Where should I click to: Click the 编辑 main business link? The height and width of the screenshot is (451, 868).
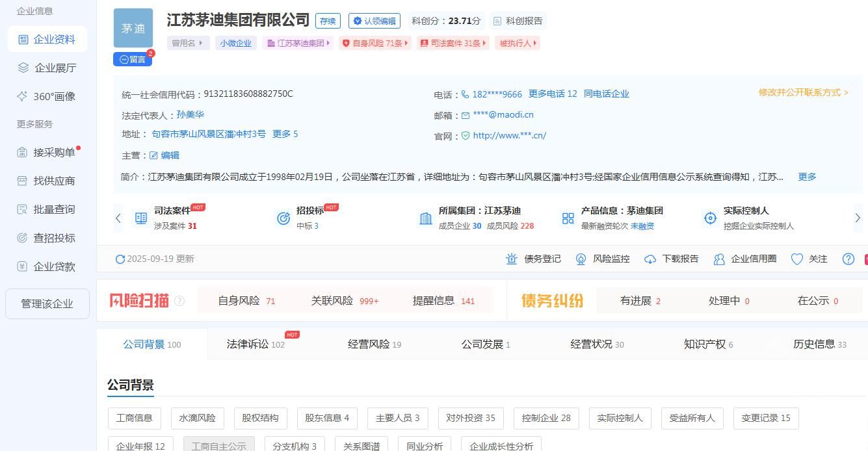tap(164, 155)
